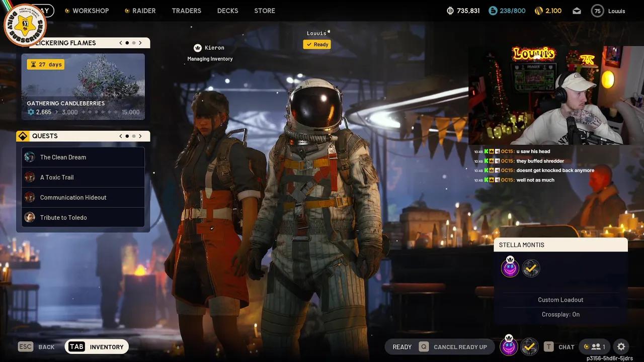Open Custom Loadout in the Stella Montis panel
Screen dimensions: 644x362
(x=560, y=300)
